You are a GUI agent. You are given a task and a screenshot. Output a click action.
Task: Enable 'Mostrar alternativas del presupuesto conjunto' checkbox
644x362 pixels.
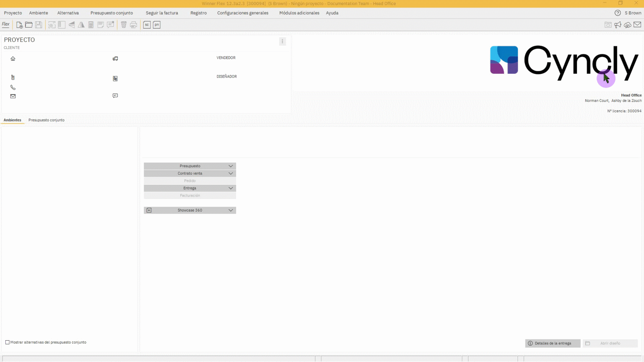[x=8, y=342]
